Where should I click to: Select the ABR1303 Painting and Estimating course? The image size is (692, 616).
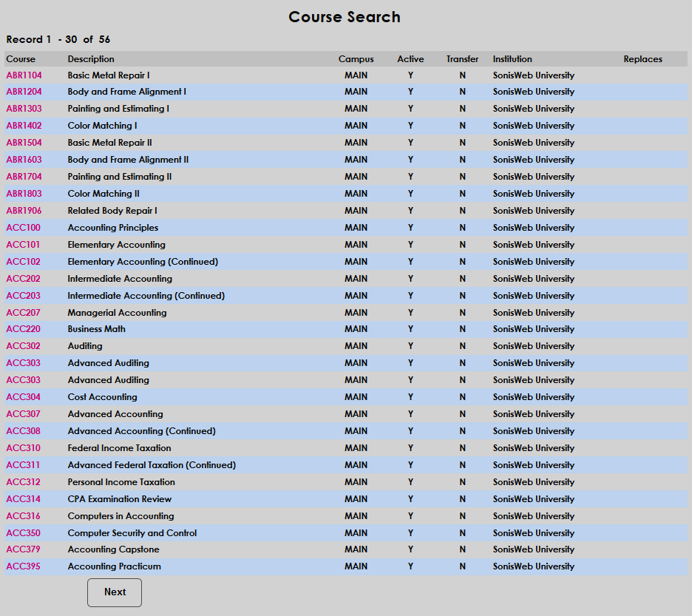coord(23,108)
